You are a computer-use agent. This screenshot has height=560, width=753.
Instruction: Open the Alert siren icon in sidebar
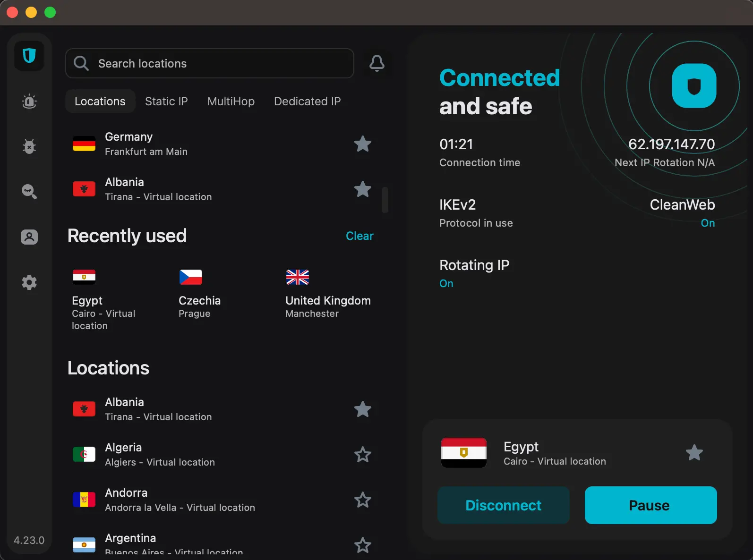(x=29, y=101)
